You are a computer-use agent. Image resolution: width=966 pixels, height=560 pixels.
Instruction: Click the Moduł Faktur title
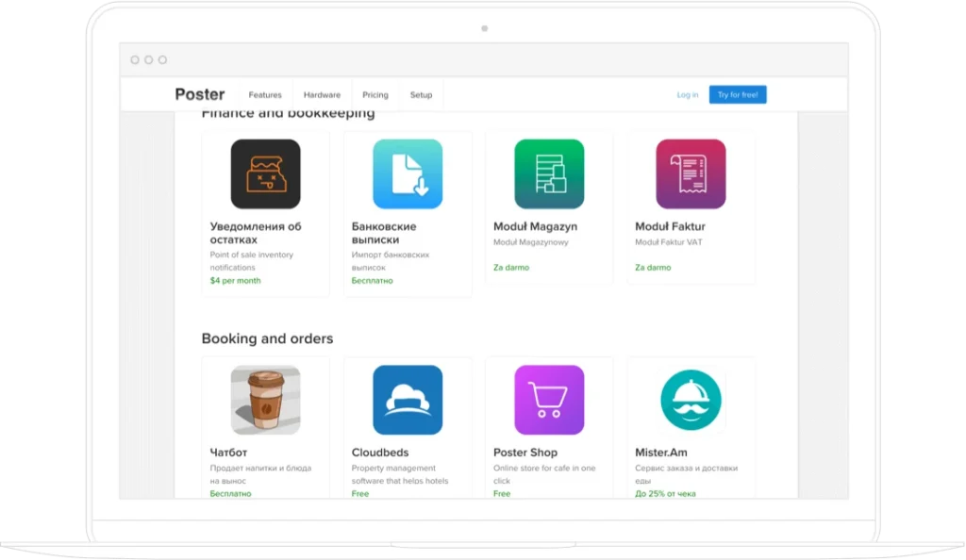(671, 226)
